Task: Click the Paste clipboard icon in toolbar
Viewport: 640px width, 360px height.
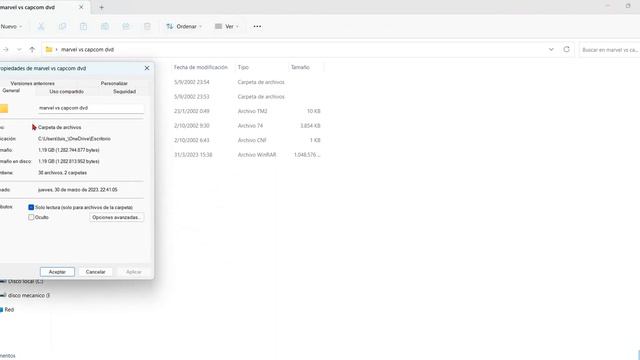Action: tap(83, 27)
